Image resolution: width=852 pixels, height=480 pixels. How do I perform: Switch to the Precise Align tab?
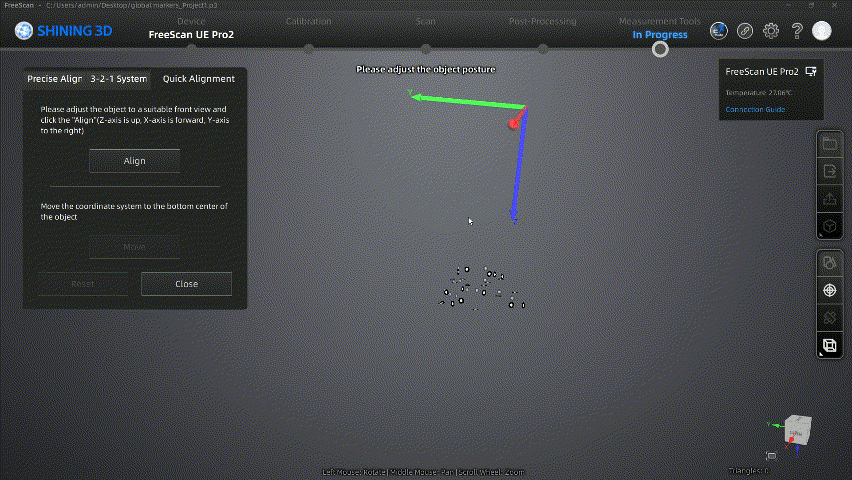(54, 79)
